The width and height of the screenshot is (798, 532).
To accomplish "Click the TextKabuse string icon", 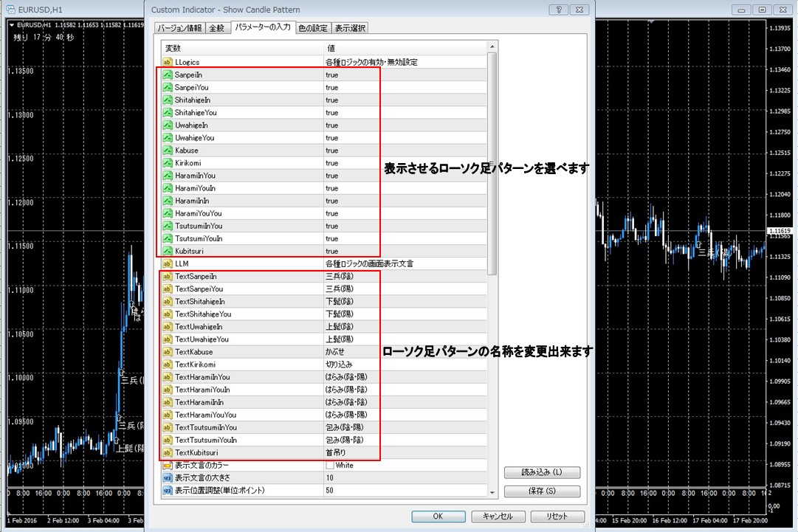I will (x=168, y=352).
